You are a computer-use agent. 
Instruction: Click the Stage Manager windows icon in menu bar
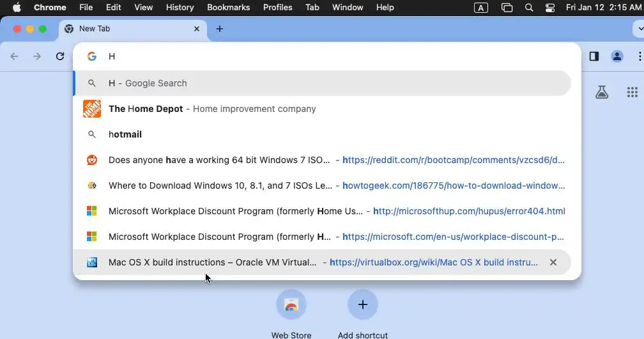507,8
